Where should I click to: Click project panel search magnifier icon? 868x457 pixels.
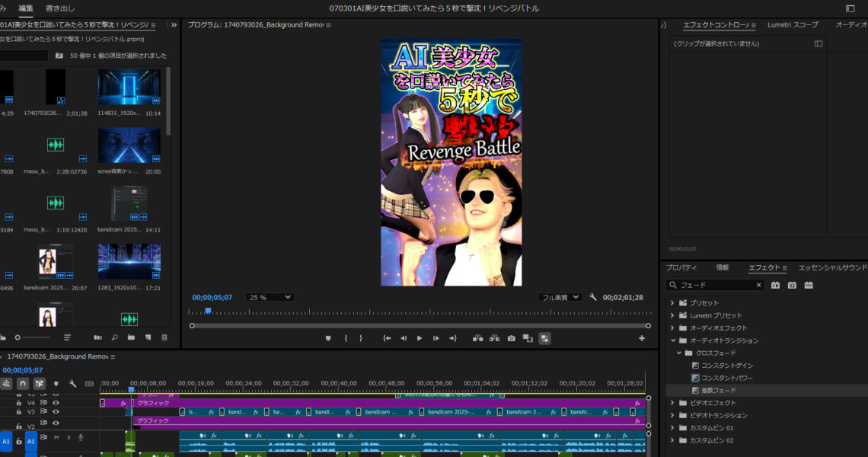tap(114, 337)
